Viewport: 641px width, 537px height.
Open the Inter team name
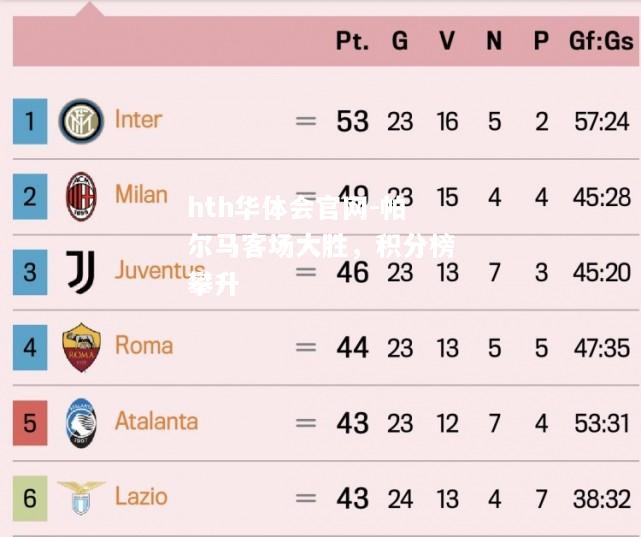pyautogui.click(x=138, y=120)
